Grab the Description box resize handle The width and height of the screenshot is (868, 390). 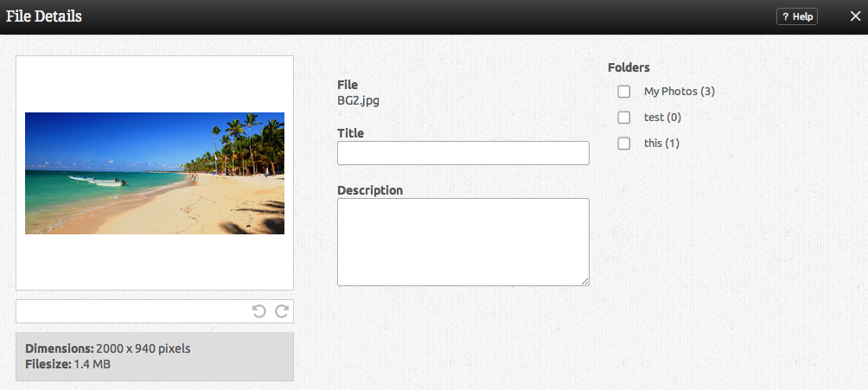(x=584, y=281)
